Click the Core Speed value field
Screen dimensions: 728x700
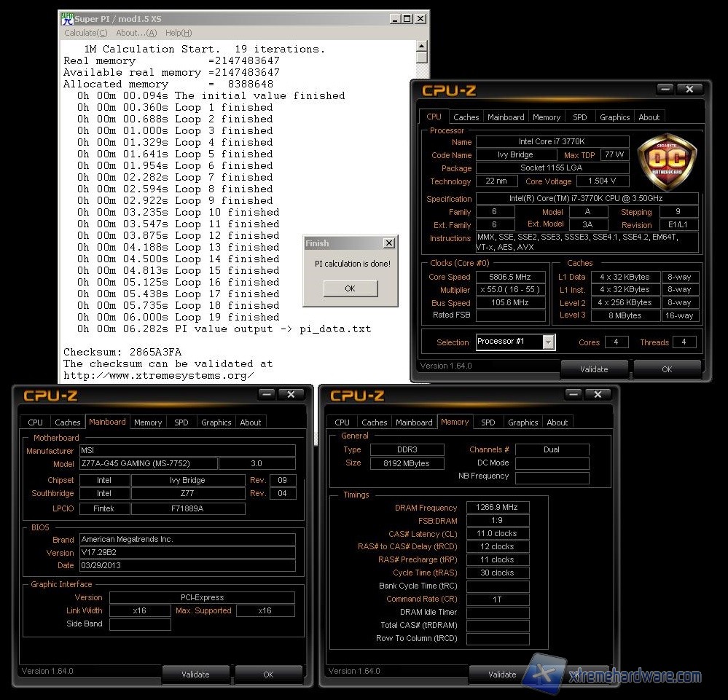coord(511,277)
